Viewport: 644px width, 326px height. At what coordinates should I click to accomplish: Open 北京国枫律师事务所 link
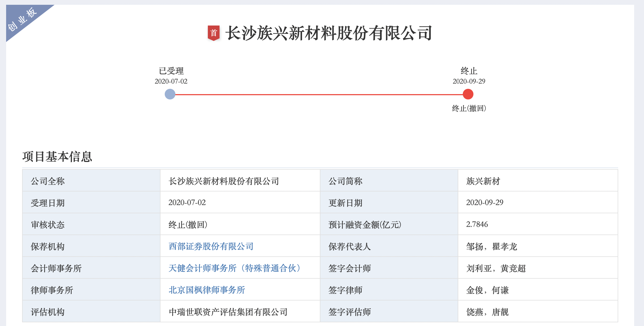(x=207, y=290)
